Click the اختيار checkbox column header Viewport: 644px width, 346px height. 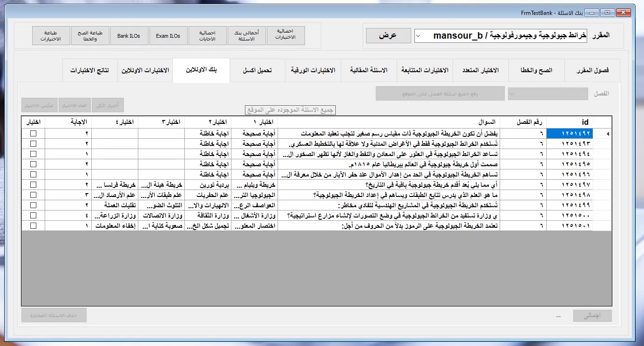tap(33, 122)
